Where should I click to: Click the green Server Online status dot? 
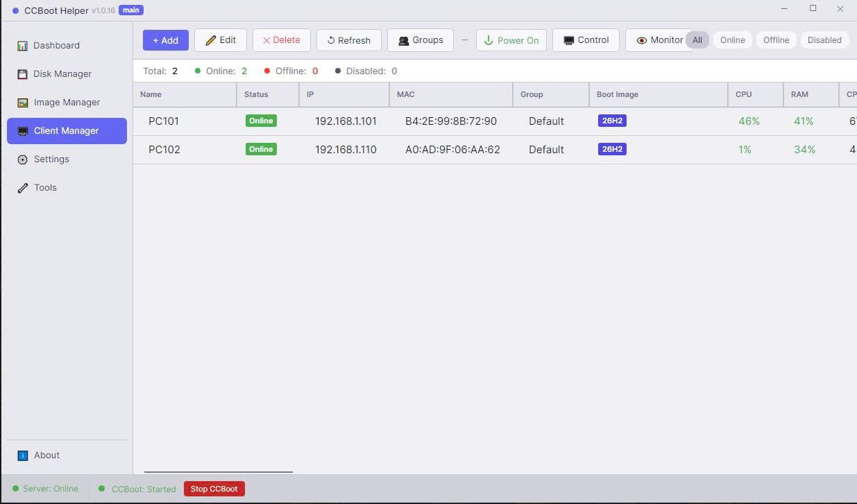pos(15,489)
